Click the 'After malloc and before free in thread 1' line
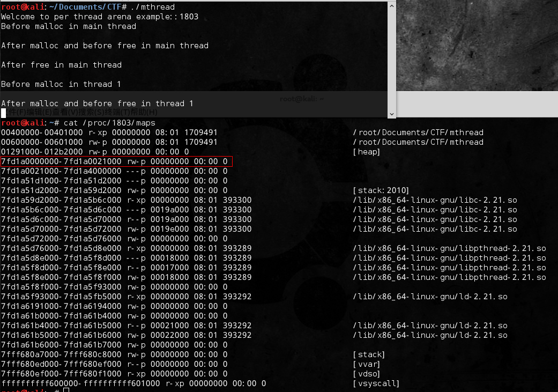The image size is (558, 392). [97, 103]
